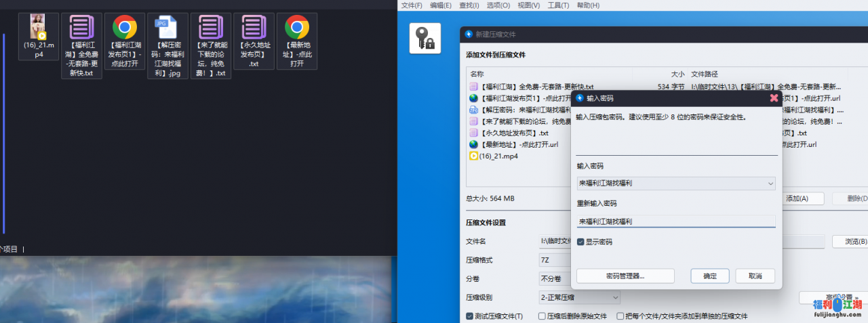Open the 压缩格式 dropdown showing 7Z
868x323 pixels.
(x=556, y=260)
